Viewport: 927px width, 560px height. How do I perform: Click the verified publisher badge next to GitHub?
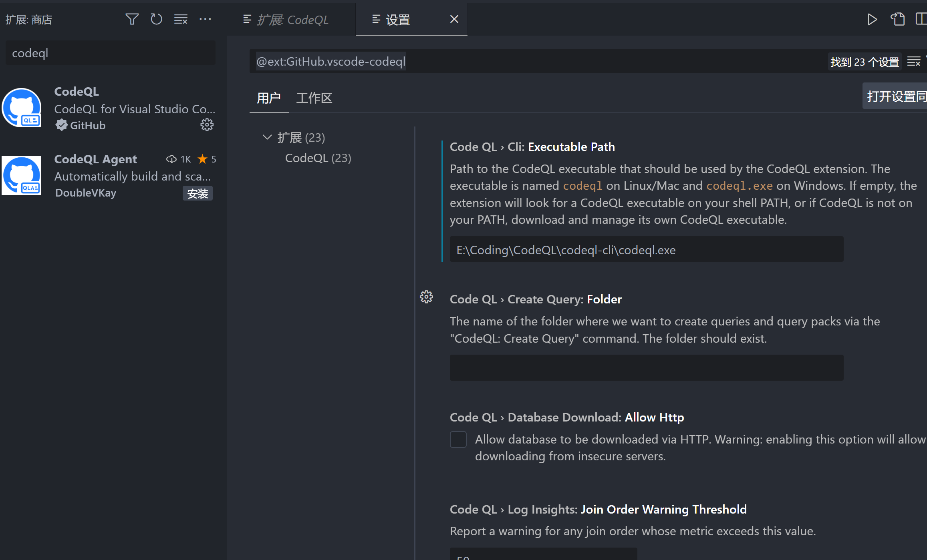coord(61,125)
